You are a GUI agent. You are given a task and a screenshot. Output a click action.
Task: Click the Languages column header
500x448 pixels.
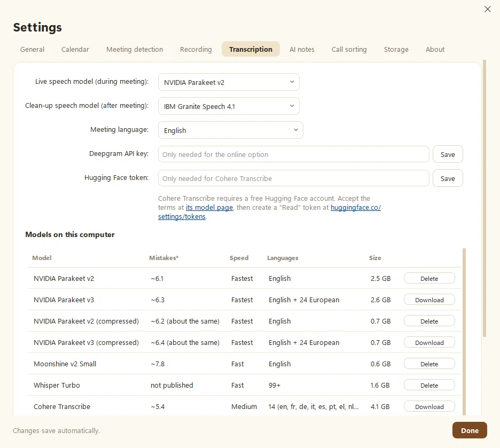coord(283,258)
